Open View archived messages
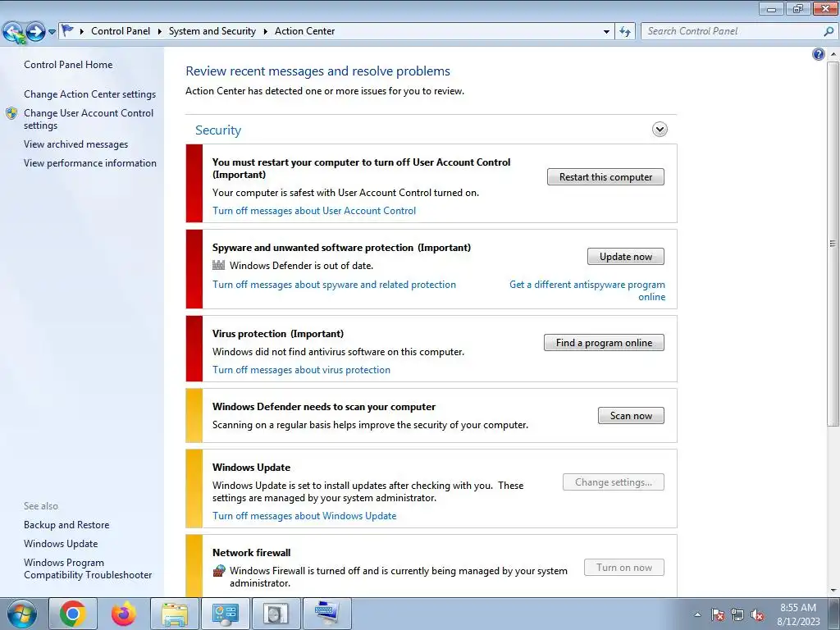Image resolution: width=840 pixels, height=630 pixels. [x=76, y=144]
